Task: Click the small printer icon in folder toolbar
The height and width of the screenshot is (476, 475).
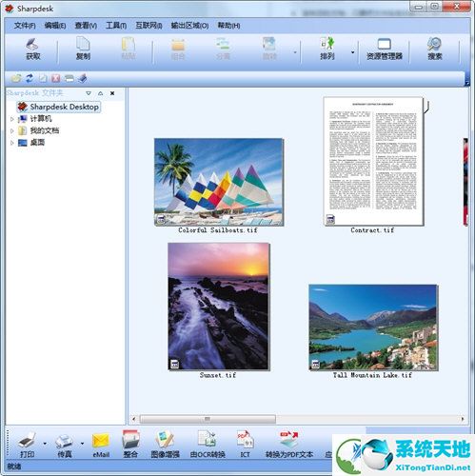Action: pyautogui.click(x=69, y=78)
